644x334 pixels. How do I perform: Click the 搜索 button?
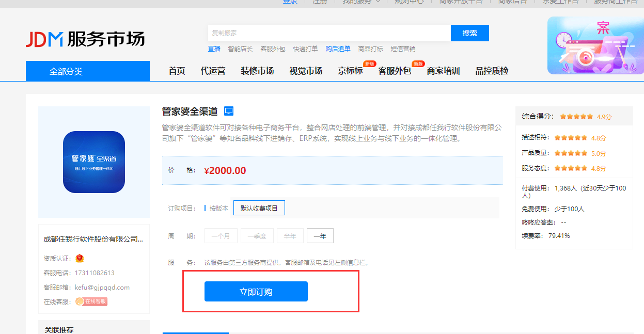[470, 33]
